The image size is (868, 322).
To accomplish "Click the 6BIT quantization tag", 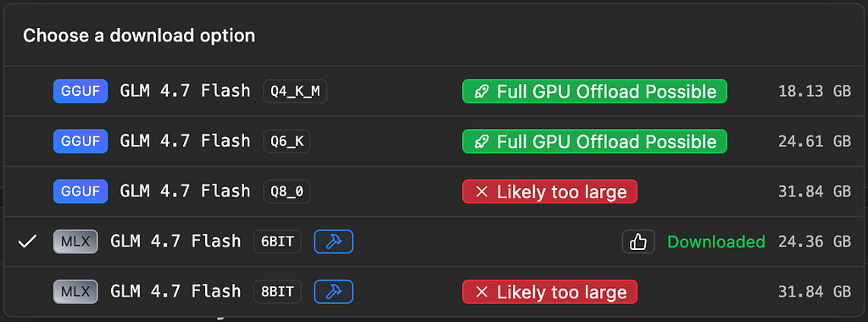I will pyautogui.click(x=277, y=241).
